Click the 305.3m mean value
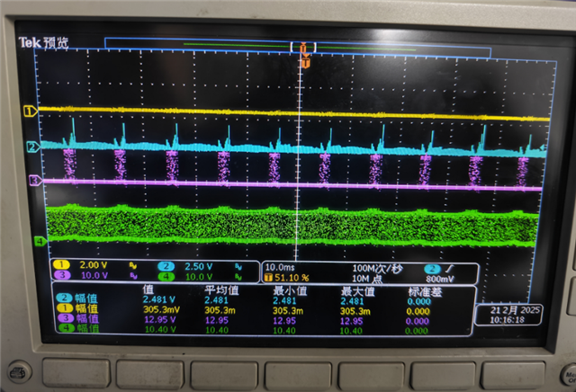Viewport: 576px width, 392px height. pyautogui.click(x=220, y=310)
